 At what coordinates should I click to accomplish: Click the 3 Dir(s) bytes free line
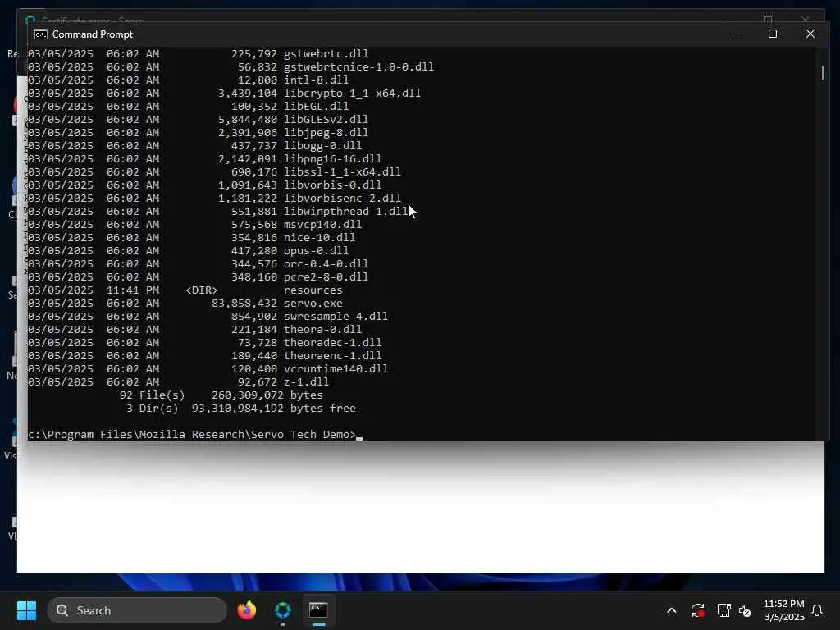(241, 409)
